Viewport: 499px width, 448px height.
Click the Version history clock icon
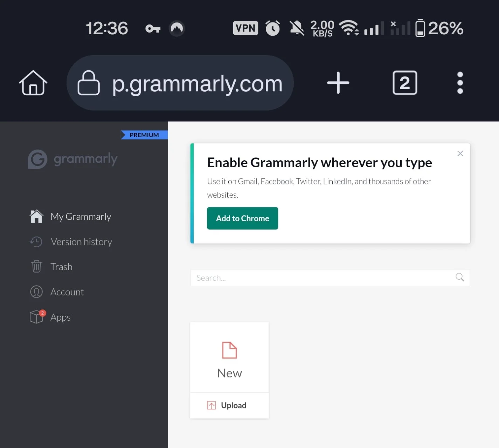[36, 242]
